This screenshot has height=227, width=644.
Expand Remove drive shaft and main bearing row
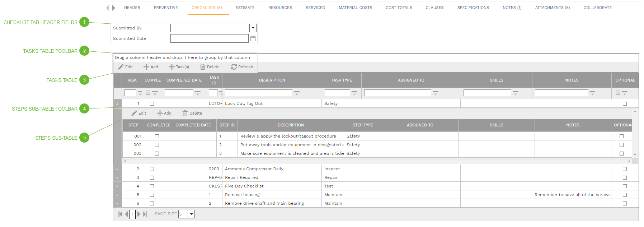point(117,203)
